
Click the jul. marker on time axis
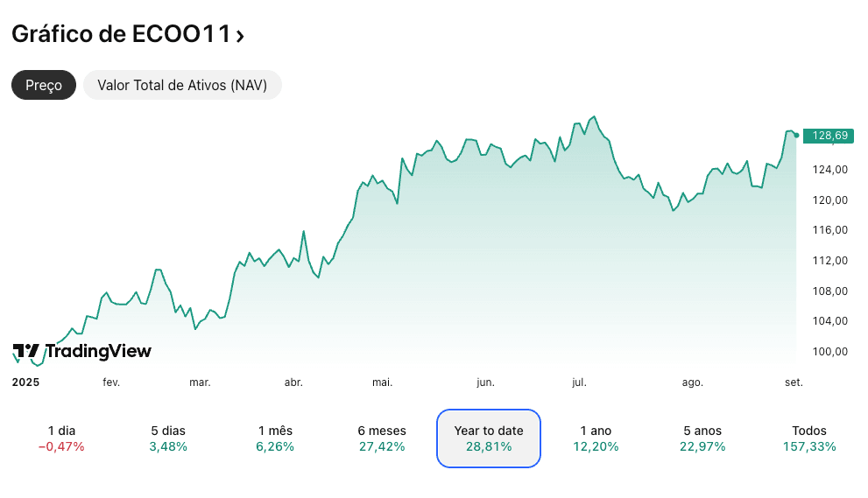tap(579, 382)
